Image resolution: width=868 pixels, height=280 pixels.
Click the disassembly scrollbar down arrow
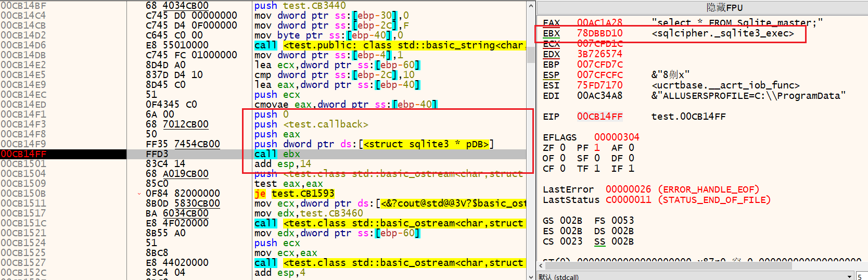coord(531,276)
